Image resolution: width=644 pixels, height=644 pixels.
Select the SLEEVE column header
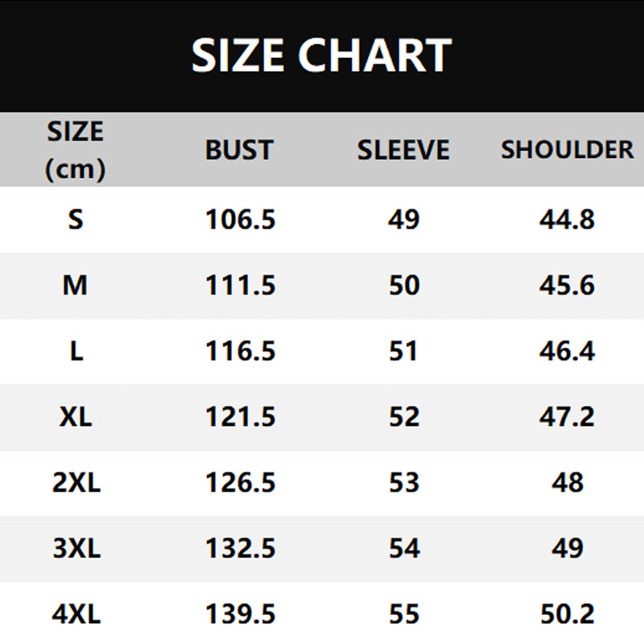[x=403, y=150]
